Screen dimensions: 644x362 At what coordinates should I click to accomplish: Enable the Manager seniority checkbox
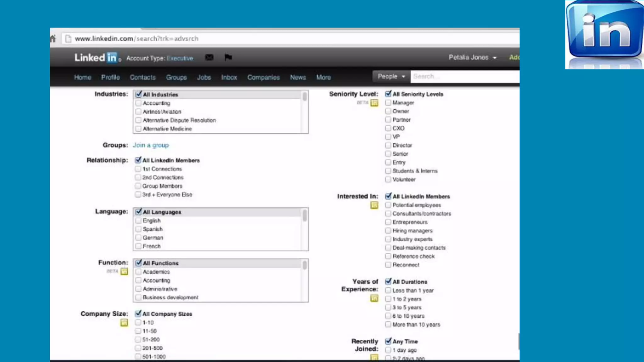(x=388, y=103)
